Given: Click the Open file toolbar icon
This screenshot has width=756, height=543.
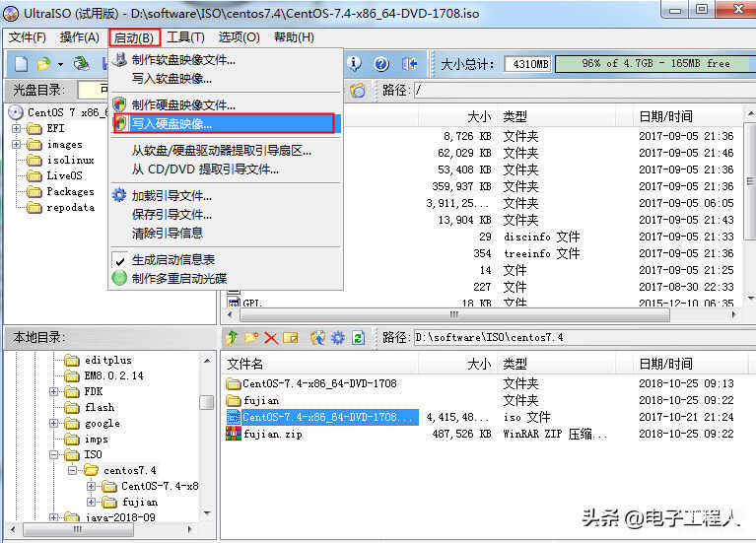Looking at the screenshot, I should coord(43,64).
